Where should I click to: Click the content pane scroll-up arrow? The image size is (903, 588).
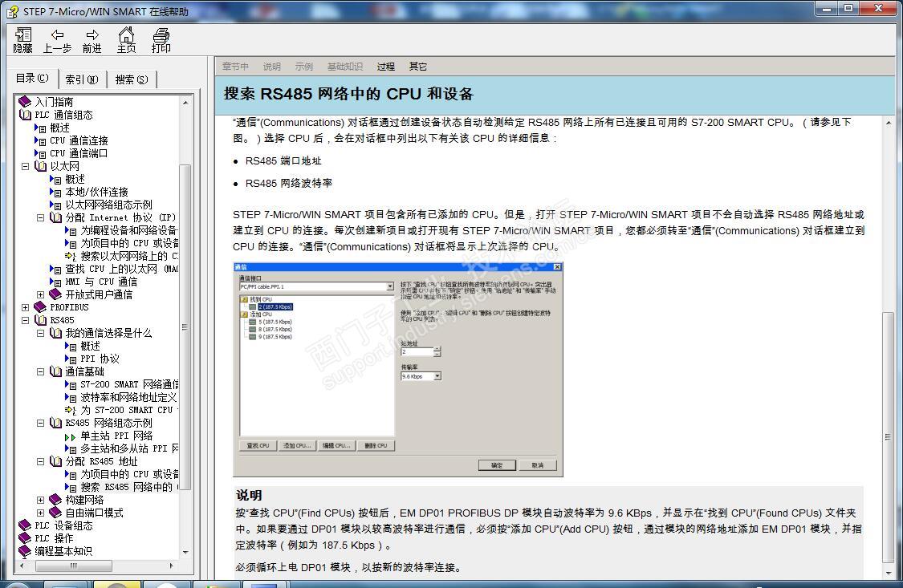click(x=888, y=123)
